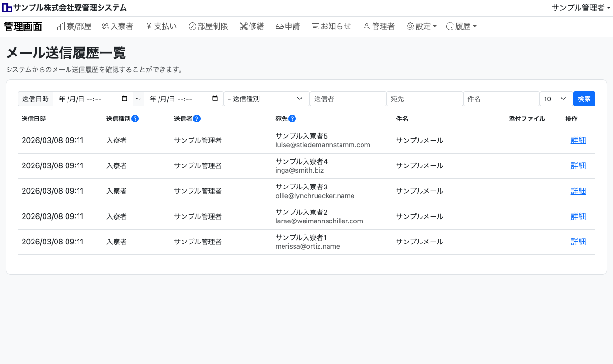Viewport: 613px width, 364px height.
Task: Click the people icon beside 入寮者
Action: point(105,27)
